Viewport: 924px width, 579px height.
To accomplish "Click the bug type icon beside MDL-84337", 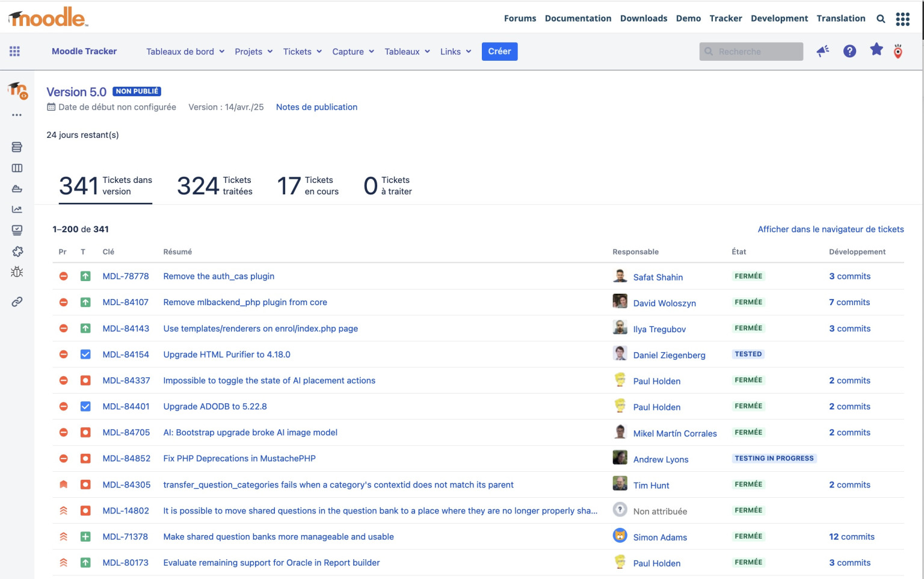I will (85, 380).
